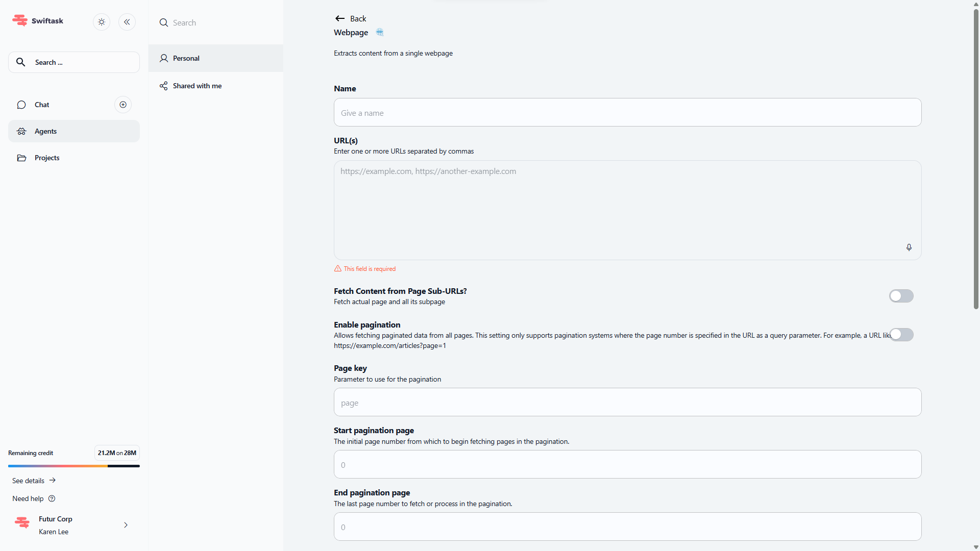Collapse the sidebar with double-chevron icon
The width and height of the screenshot is (980, 551).
click(x=127, y=22)
